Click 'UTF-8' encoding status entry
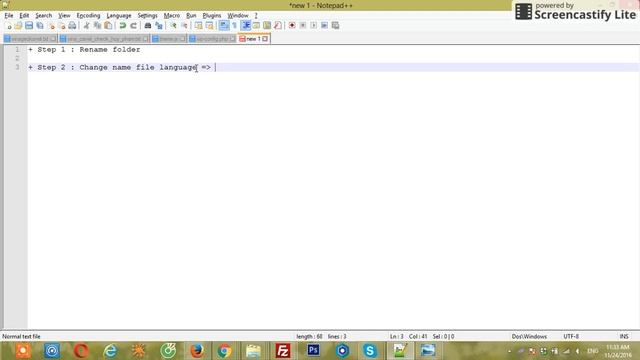Viewport: 640px width, 360px height. (x=571, y=336)
